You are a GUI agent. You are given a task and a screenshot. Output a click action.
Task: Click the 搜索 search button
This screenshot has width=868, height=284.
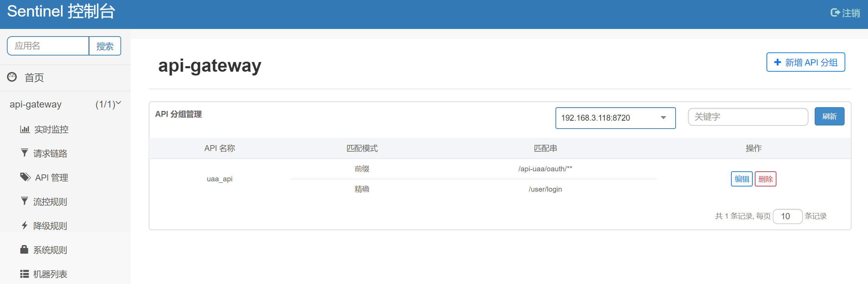[105, 46]
